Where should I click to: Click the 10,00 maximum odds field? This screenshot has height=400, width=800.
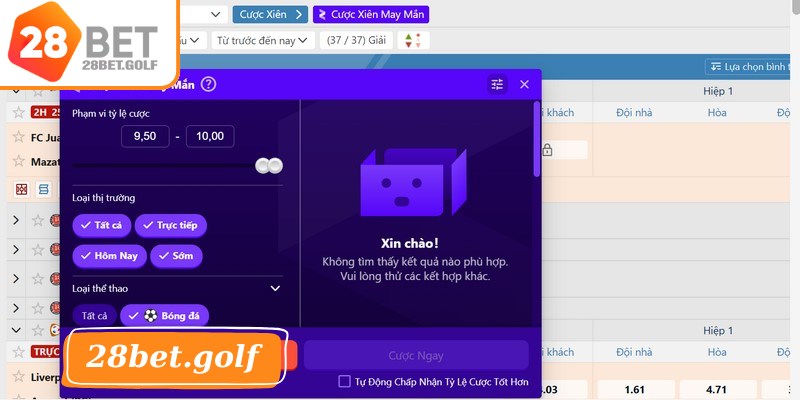click(x=210, y=136)
